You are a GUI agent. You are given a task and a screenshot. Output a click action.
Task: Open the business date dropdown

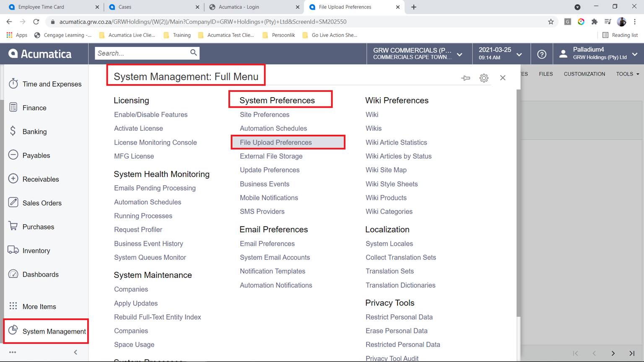[x=519, y=54]
